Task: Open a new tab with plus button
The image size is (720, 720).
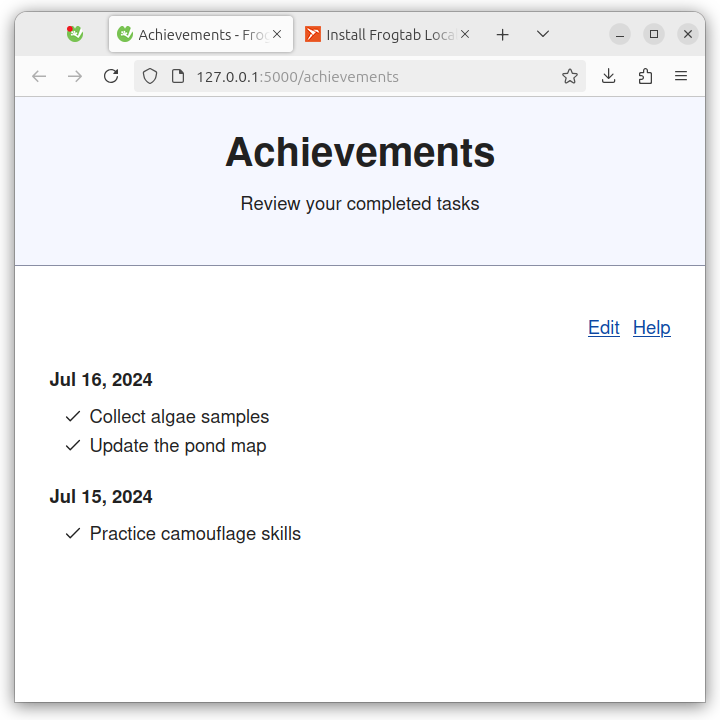Action: point(503,34)
